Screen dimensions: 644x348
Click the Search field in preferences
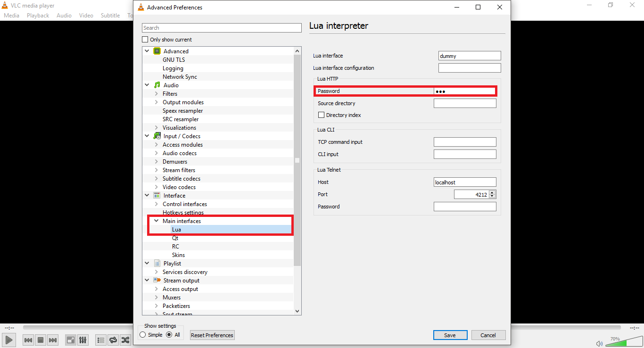click(x=222, y=28)
